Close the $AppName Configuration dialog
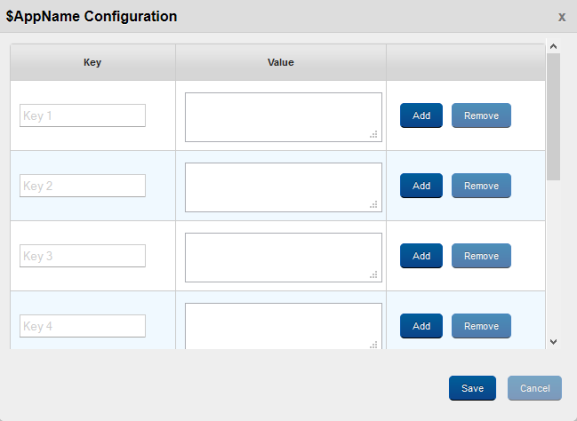 [562, 17]
